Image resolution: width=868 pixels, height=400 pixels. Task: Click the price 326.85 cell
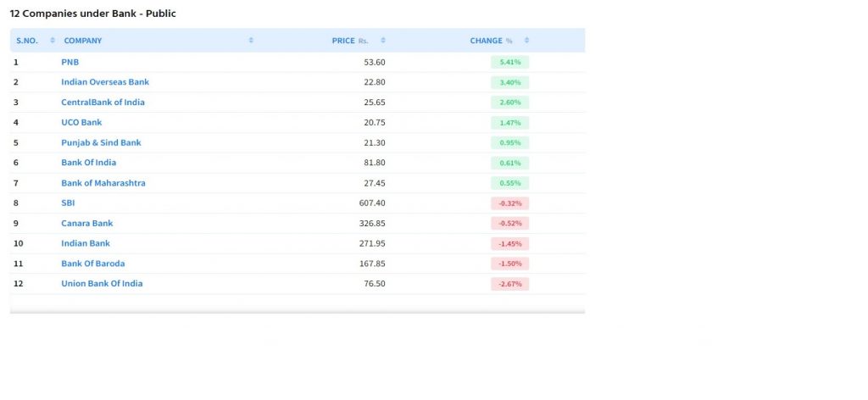(372, 224)
